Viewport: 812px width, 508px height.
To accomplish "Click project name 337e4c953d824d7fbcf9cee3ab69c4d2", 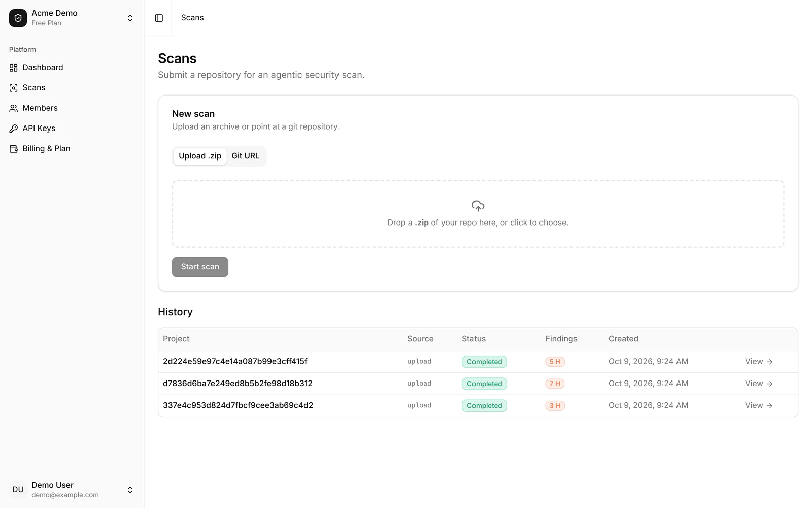I will click(x=238, y=405).
